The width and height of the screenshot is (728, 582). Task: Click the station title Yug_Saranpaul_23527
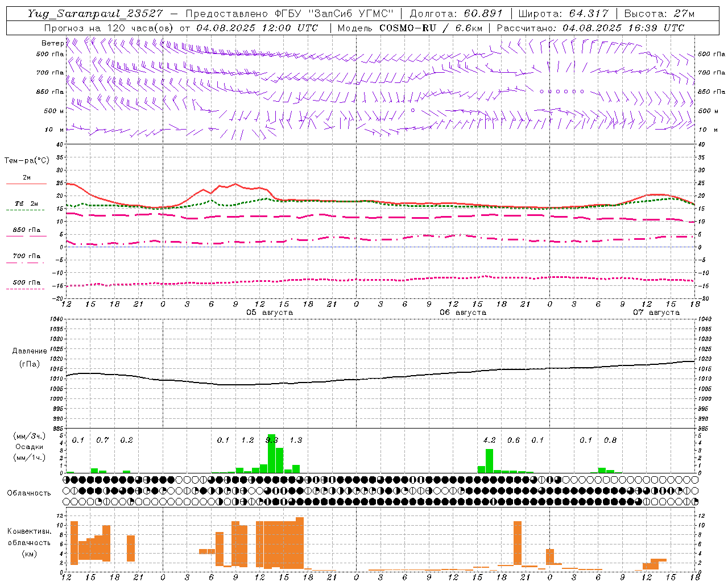95,14
